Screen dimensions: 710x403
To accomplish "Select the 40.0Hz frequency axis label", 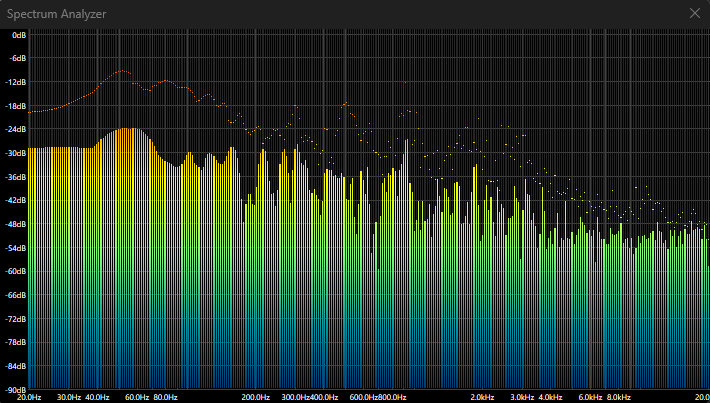I will point(97,397).
